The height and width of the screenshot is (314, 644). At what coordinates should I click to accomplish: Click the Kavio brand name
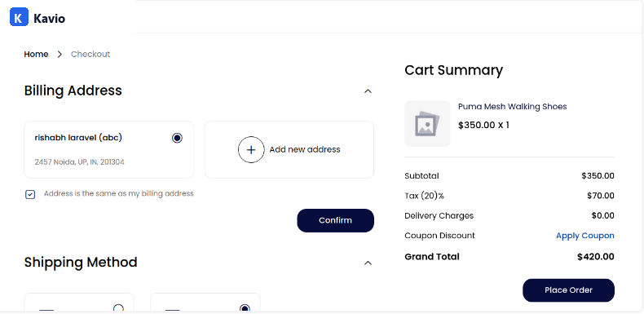click(49, 19)
